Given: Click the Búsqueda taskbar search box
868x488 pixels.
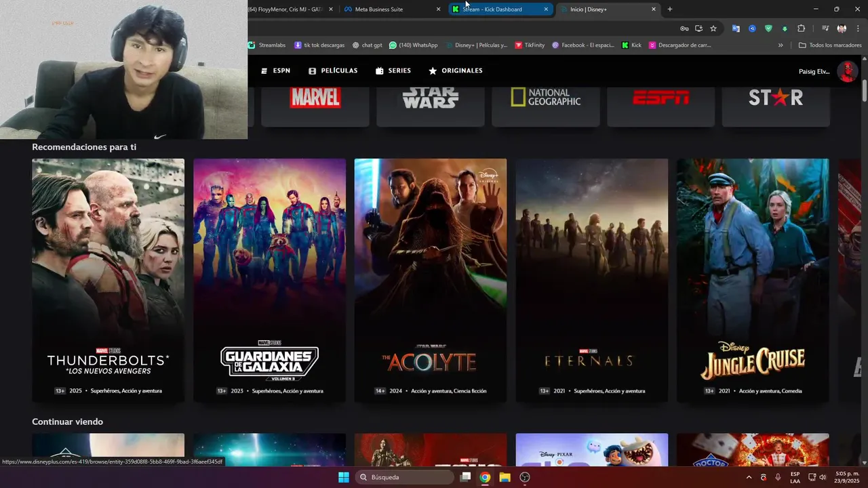Looking at the screenshot, I should [x=405, y=477].
